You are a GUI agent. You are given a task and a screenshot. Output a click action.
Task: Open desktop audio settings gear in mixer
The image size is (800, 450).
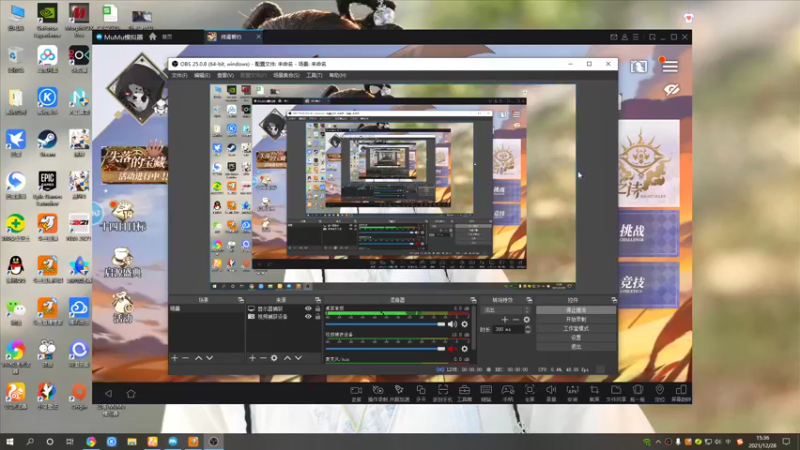tap(464, 324)
